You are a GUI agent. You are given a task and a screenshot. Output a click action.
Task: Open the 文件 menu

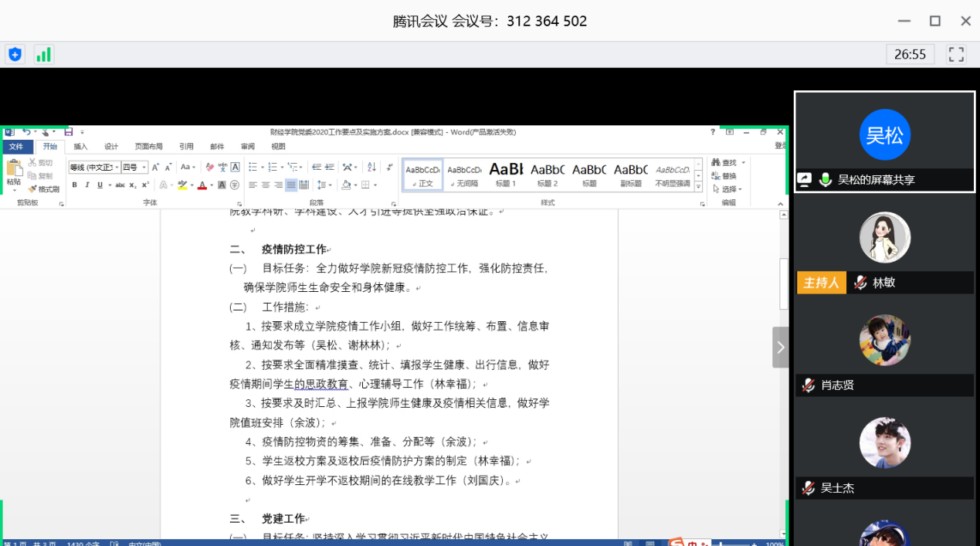click(15, 147)
